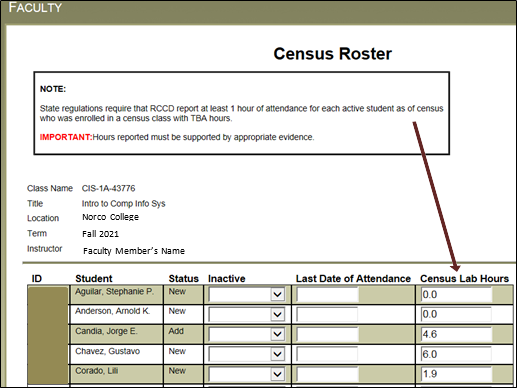This screenshot has width=517, height=388.
Task: Click Census Lab Hours field showing 1.9
Action: [456, 374]
